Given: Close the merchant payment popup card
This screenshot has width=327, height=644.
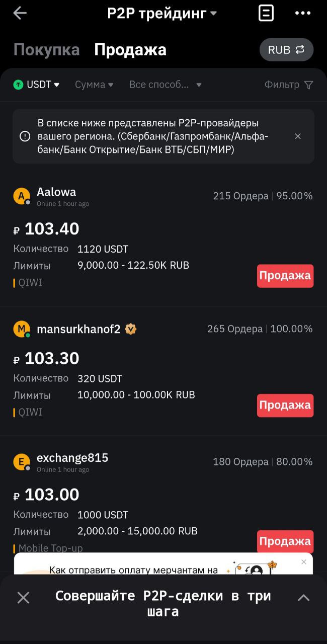Looking at the screenshot, I should pos(303,562).
